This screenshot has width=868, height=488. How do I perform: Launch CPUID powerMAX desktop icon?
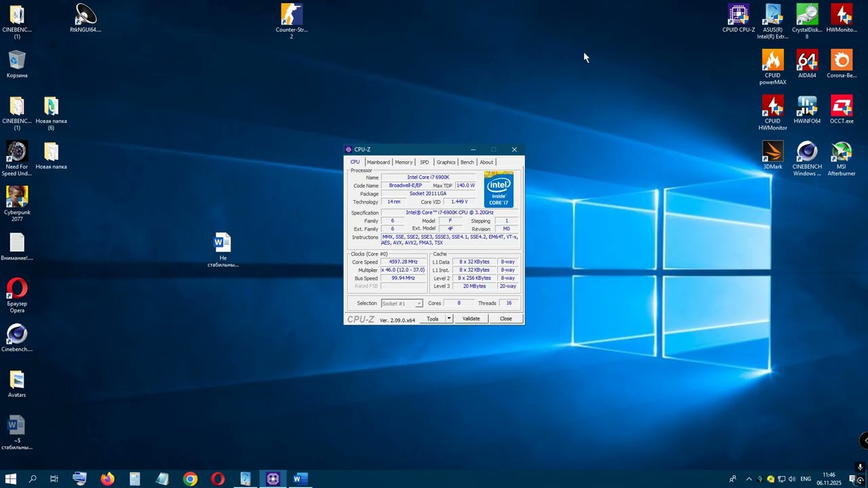pos(772,67)
